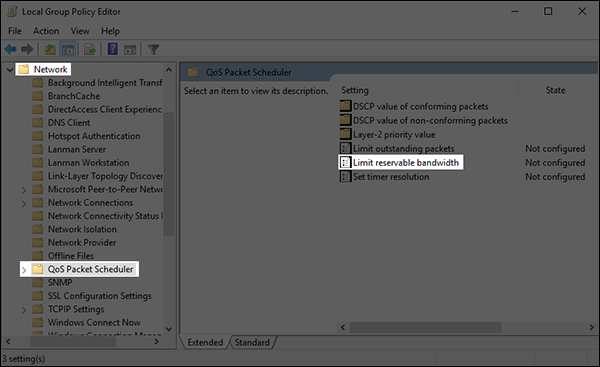Image resolution: width=600 pixels, height=367 pixels.
Task: Select Windows Connect Now tree item
Action: [x=94, y=323]
